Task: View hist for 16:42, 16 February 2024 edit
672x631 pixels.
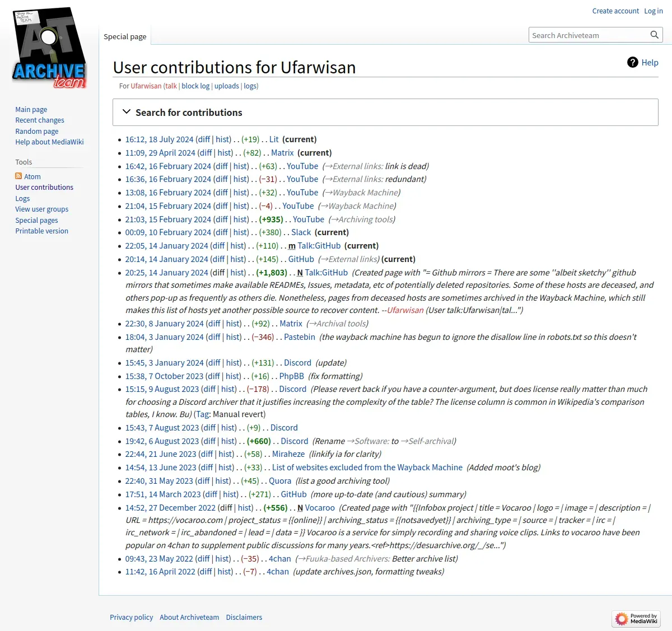Action: pyautogui.click(x=241, y=166)
